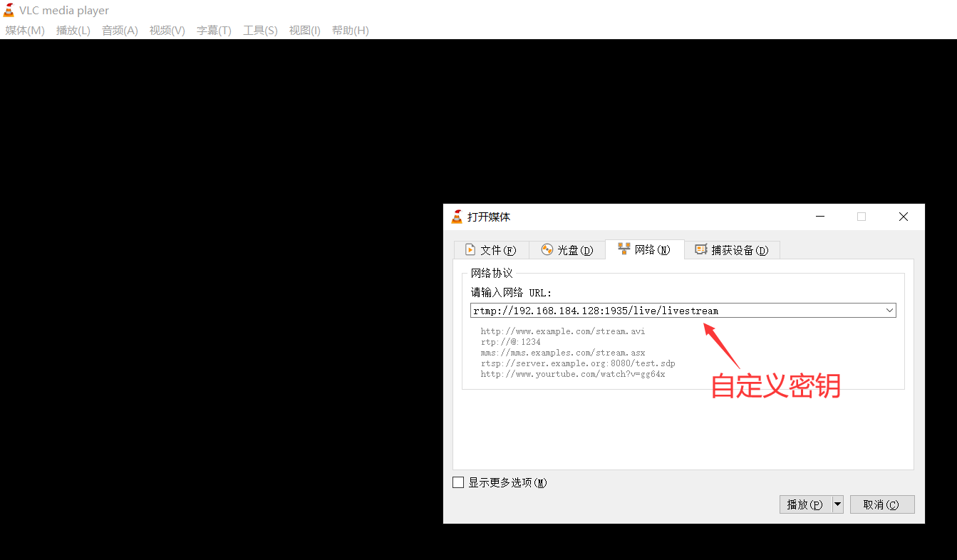Open the 工具 menu

click(259, 30)
